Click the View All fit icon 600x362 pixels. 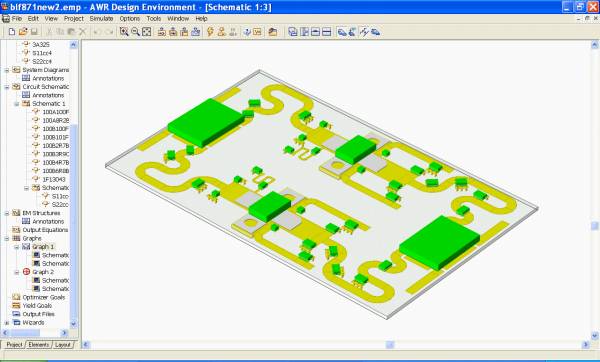coord(147,32)
